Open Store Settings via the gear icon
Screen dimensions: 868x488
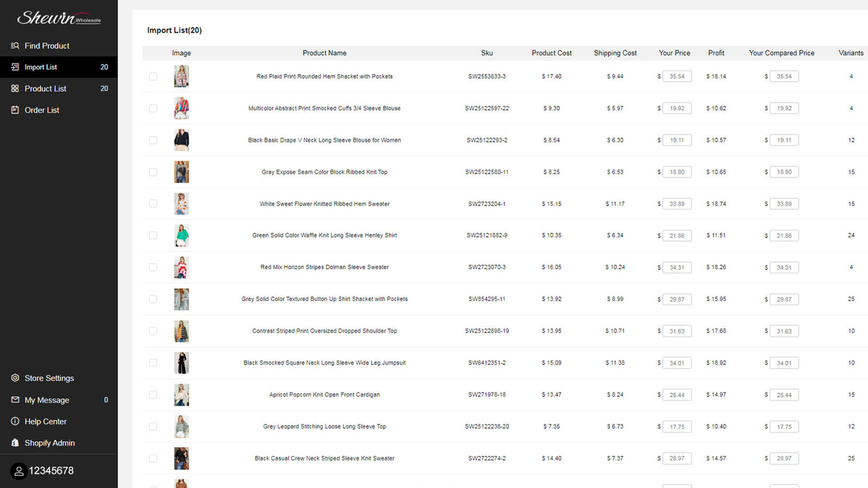(15, 378)
